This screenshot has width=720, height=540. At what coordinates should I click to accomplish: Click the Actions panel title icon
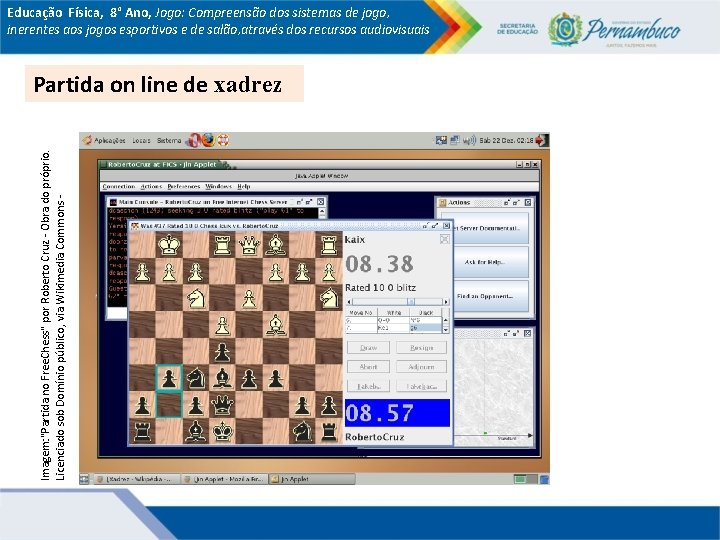443,202
